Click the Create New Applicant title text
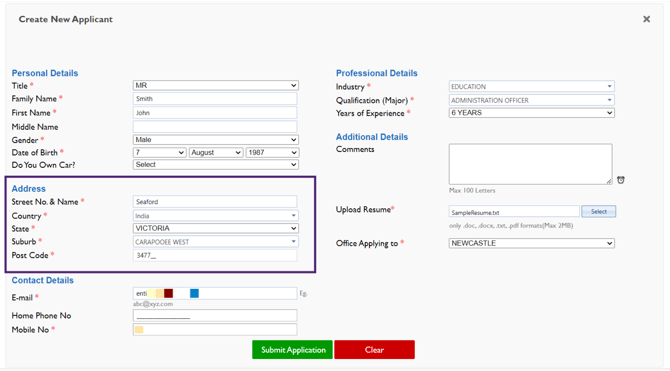The width and height of the screenshot is (670, 371). (66, 19)
